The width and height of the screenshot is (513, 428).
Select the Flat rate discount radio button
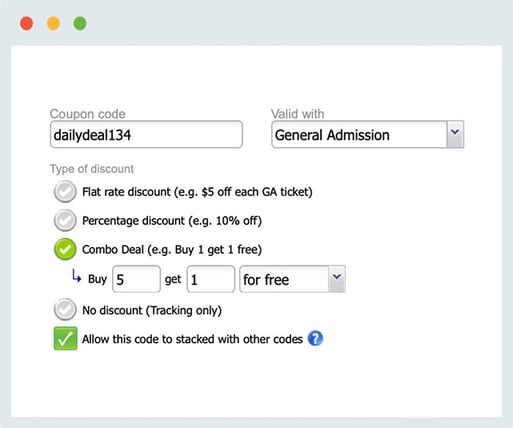click(65, 192)
